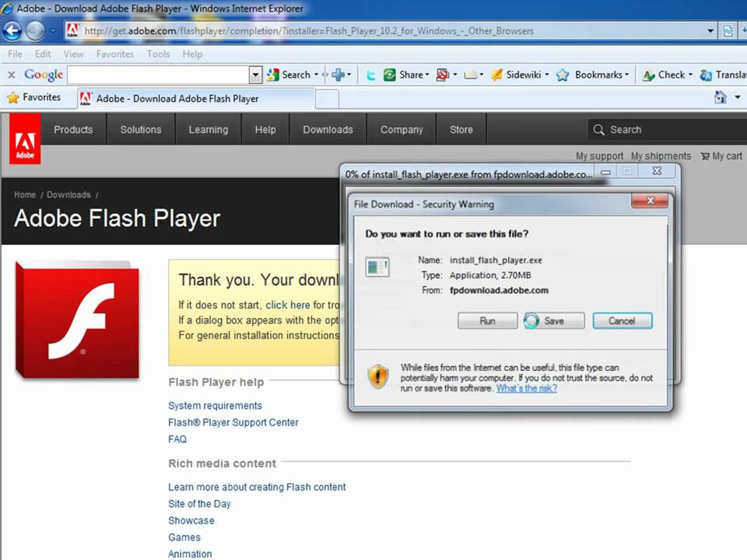Expand the address bar history dropdown
This screenshot has width=747, height=560.
pyautogui.click(x=710, y=31)
